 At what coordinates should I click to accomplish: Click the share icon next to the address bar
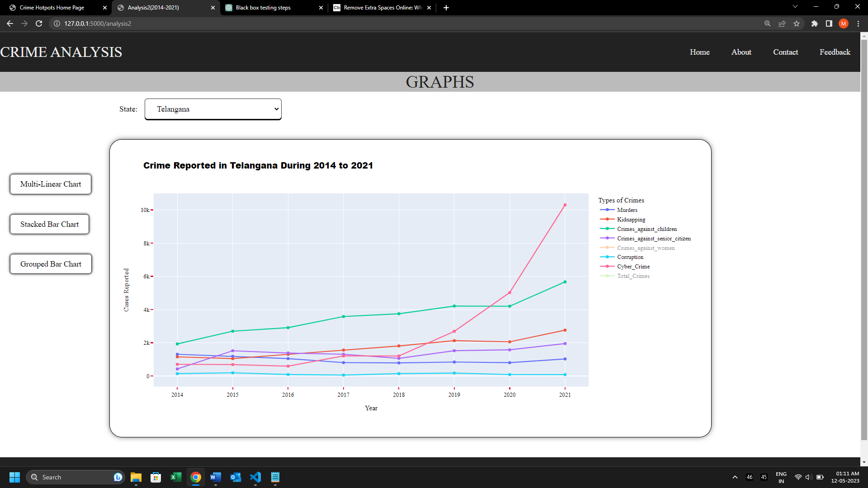782,23
